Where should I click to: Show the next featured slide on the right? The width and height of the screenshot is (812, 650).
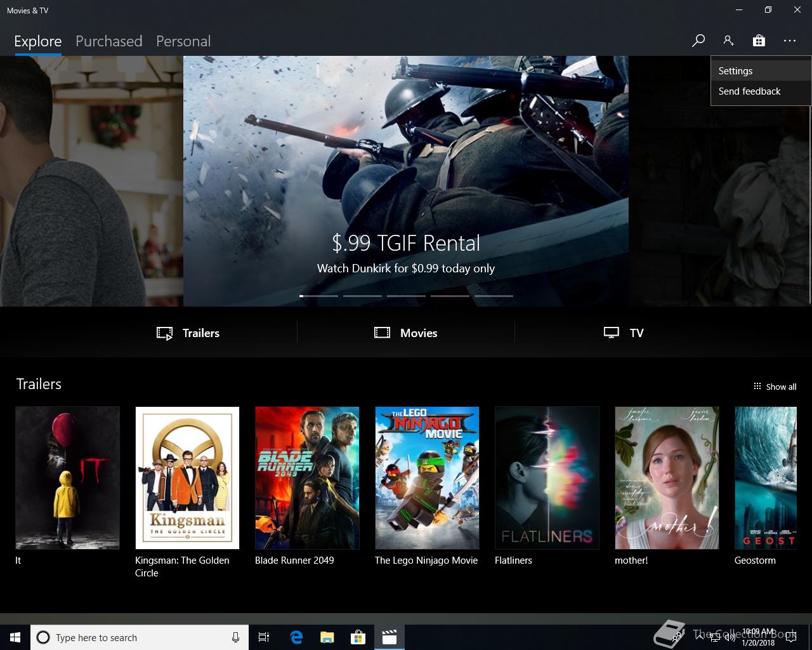(720, 181)
